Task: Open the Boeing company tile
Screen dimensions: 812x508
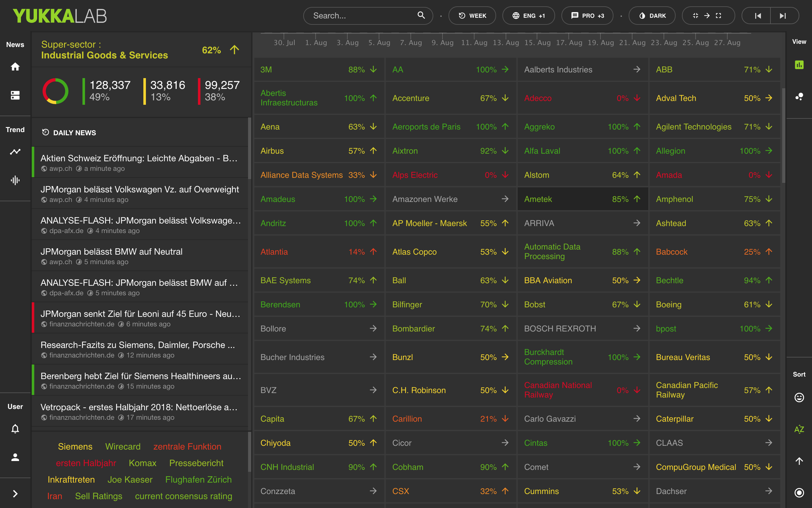Action: 715,304
